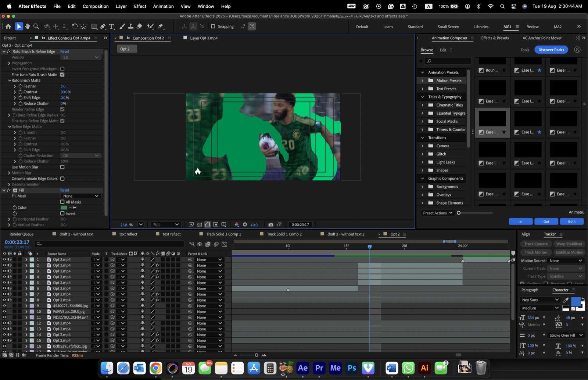
Task: Click the Eraser tool icon
Action: point(139,26)
